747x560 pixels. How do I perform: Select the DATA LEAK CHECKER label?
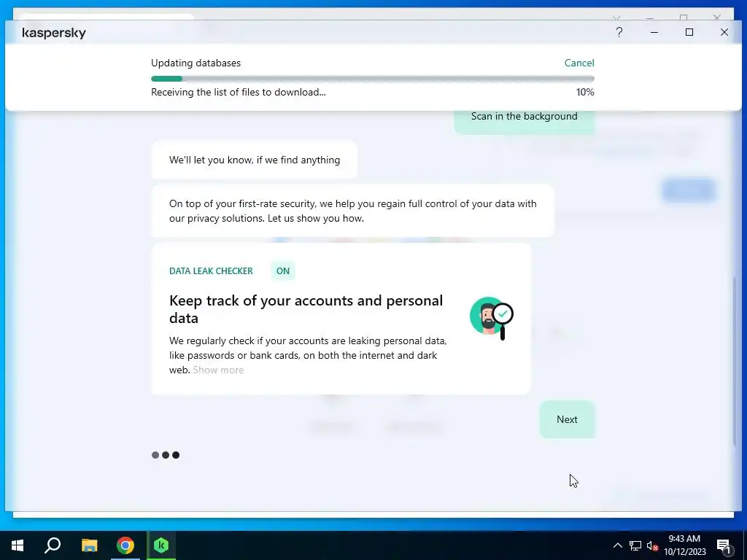pos(211,271)
